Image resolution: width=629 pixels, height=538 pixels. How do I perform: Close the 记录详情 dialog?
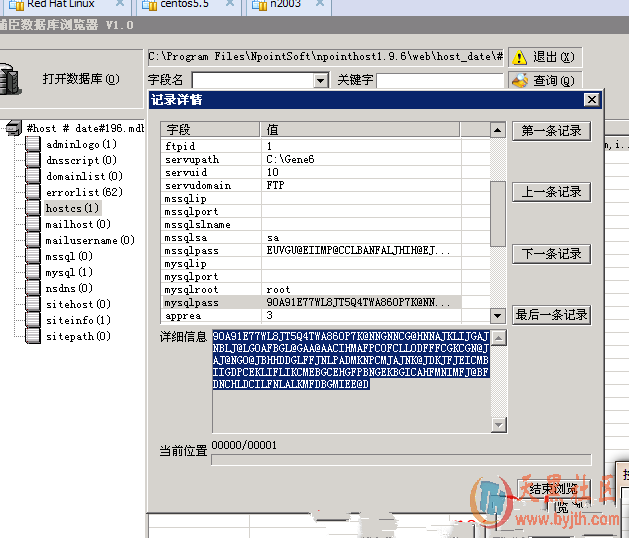(591, 100)
